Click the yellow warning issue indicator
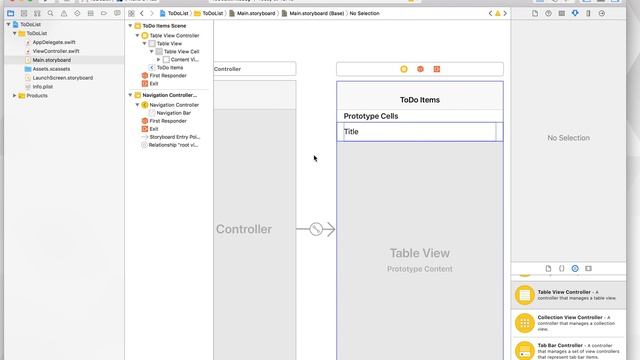The image size is (640, 360). point(498,13)
